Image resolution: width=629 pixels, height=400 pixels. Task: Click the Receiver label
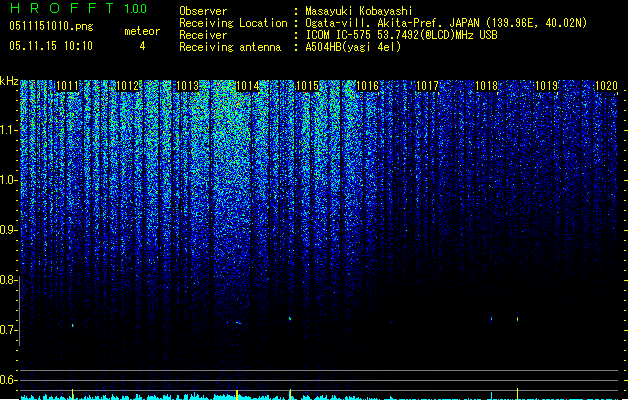point(203,35)
